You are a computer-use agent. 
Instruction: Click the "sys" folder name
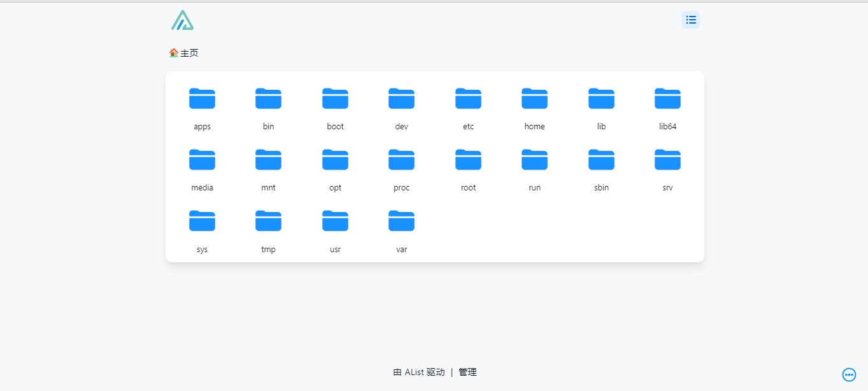pos(202,250)
